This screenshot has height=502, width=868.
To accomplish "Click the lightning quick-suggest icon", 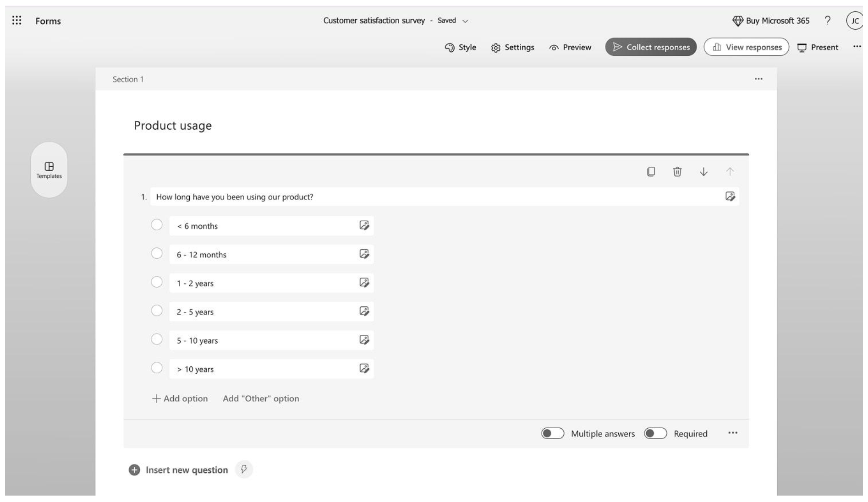I will (244, 469).
